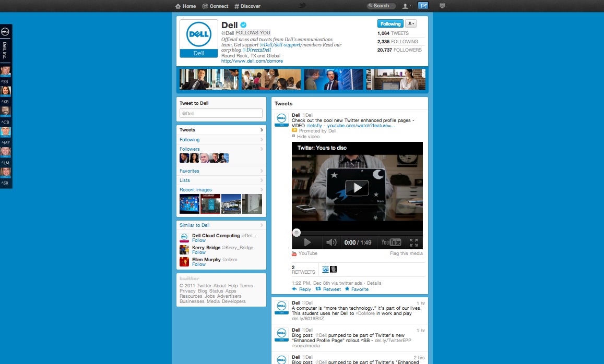Open the 2,335 Following count
Image resolution: width=604 pixels, height=364 pixels.
(397, 42)
